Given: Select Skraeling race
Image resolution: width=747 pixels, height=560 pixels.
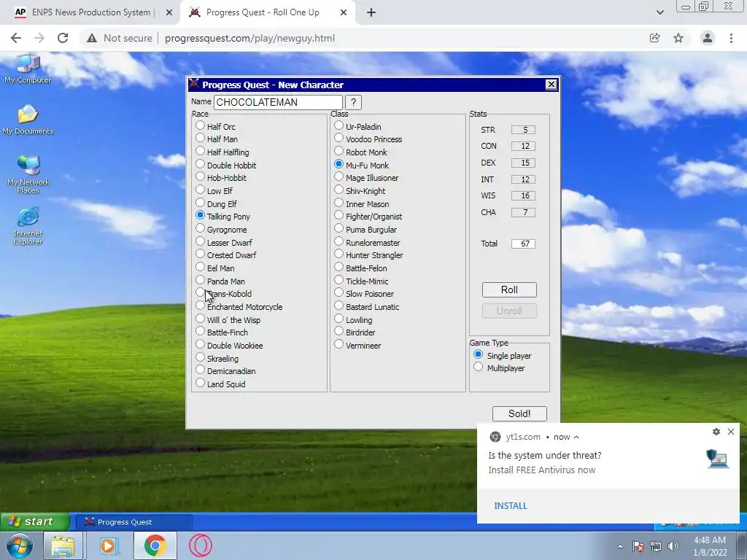Looking at the screenshot, I should click(x=200, y=357).
